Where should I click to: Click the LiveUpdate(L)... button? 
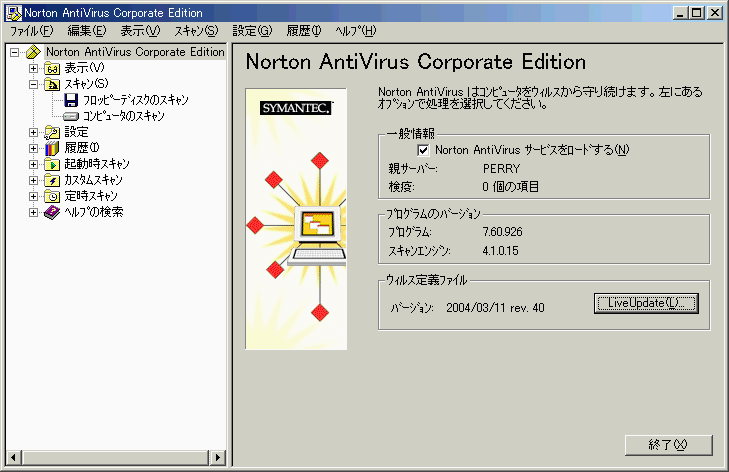tap(646, 303)
